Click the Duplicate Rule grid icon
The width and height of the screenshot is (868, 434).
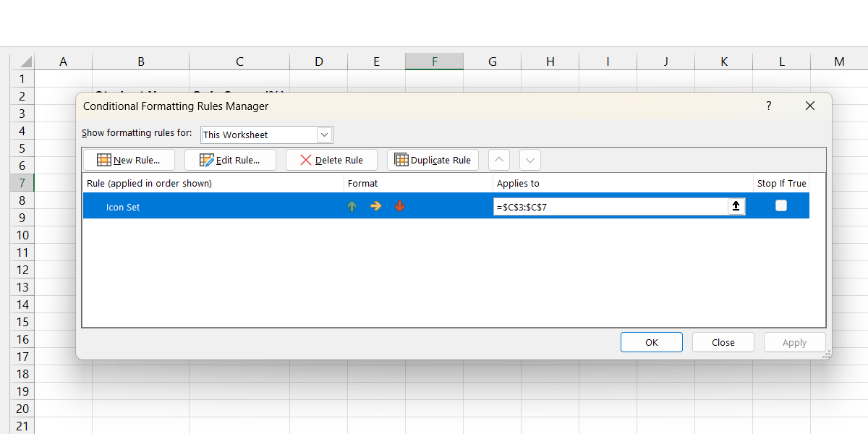pos(401,160)
